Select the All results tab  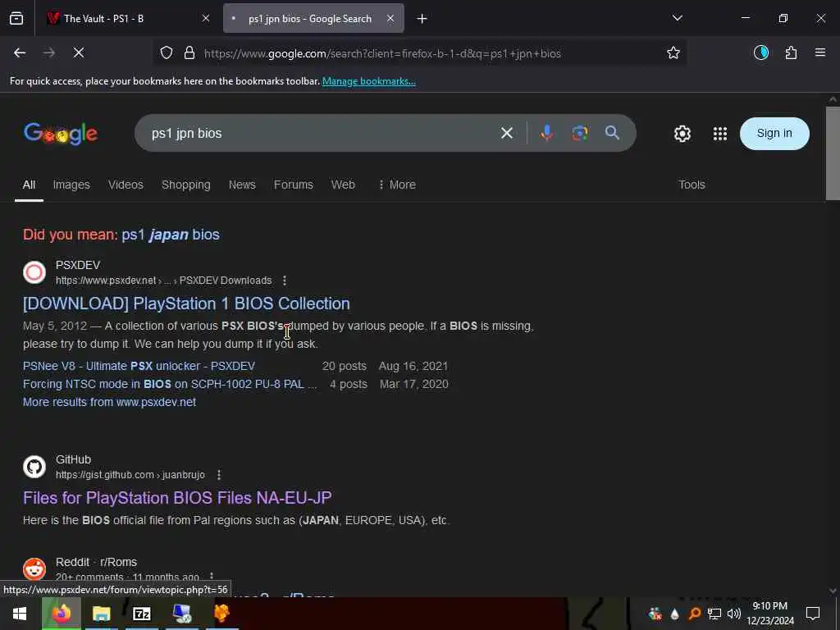pyautogui.click(x=29, y=185)
